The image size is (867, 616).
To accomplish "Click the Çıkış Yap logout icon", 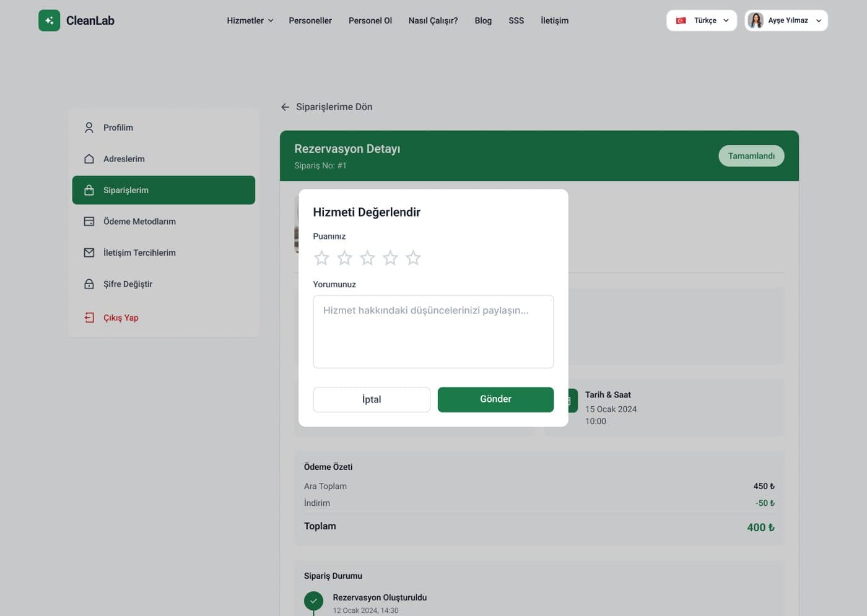I will click(89, 318).
